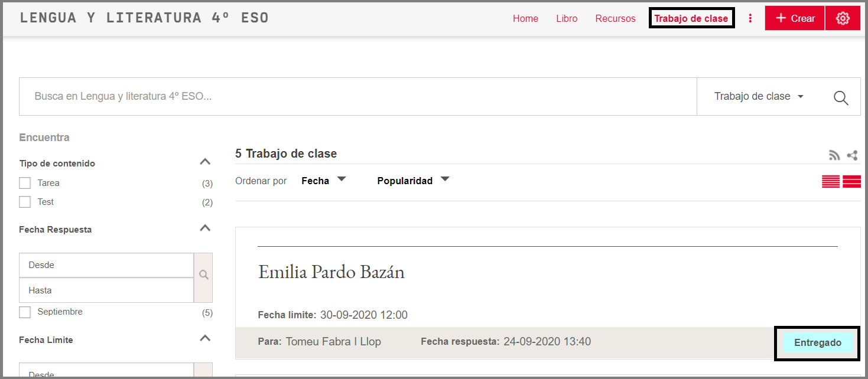The image size is (868, 379).
Task: Click the Hasta date field
Action: 106,290
